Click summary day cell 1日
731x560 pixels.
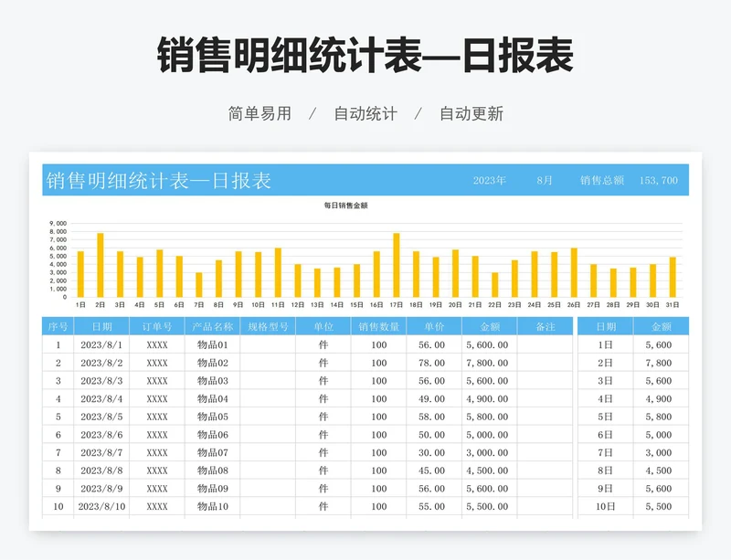pyautogui.click(x=606, y=345)
